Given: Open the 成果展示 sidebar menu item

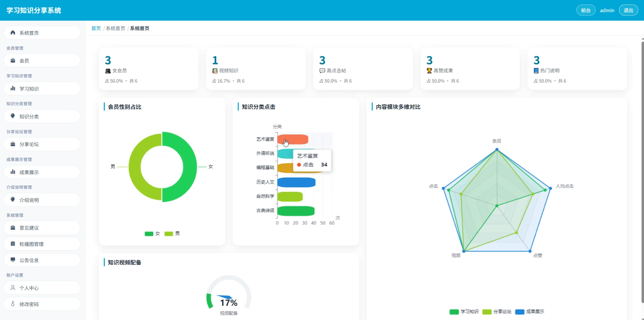Looking at the screenshot, I should tap(42, 172).
